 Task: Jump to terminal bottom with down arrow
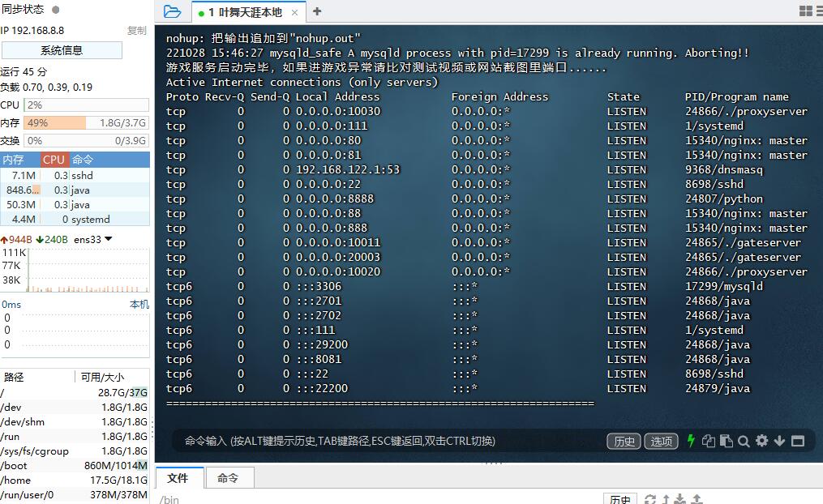(780, 441)
